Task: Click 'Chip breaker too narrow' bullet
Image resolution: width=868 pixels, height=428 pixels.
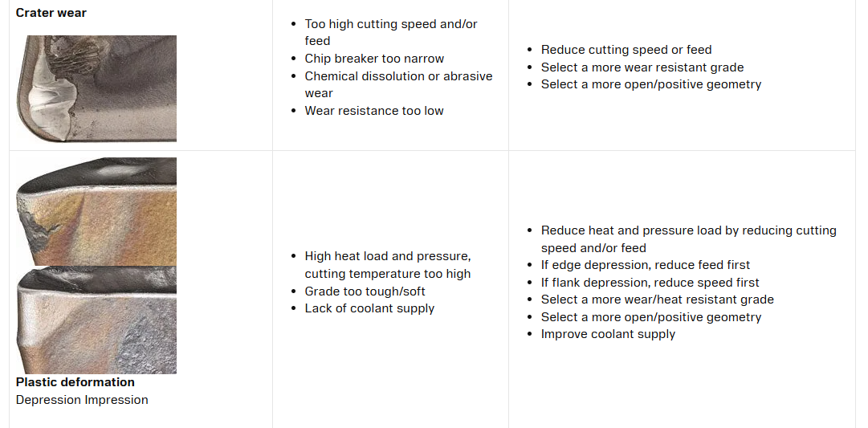Action: pyautogui.click(x=374, y=59)
